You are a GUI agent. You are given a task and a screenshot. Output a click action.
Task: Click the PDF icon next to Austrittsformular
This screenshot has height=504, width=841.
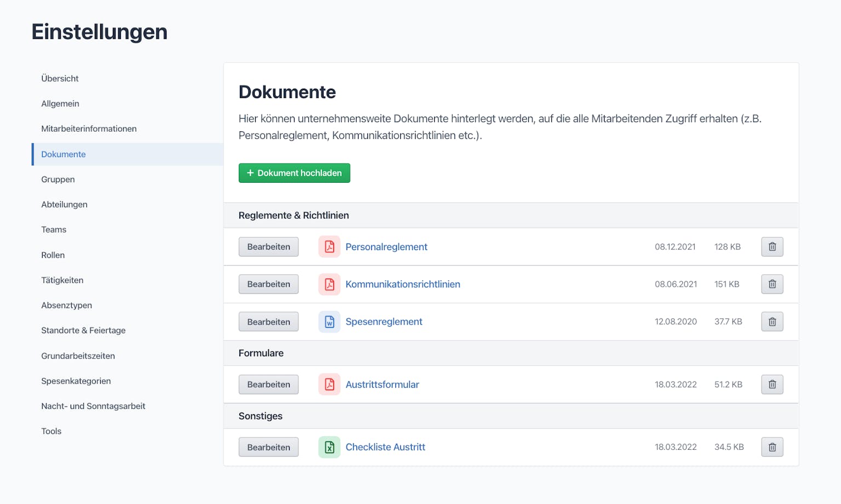tap(329, 384)
